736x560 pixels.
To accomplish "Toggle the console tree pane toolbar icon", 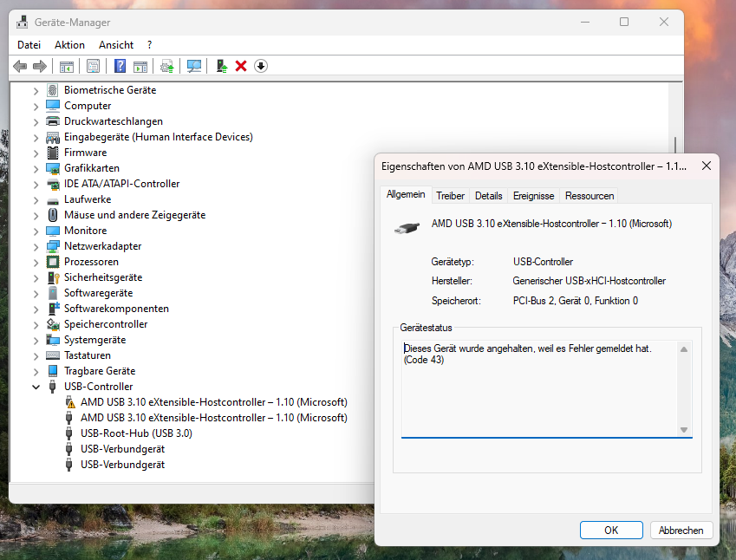I will pos(67,66).
